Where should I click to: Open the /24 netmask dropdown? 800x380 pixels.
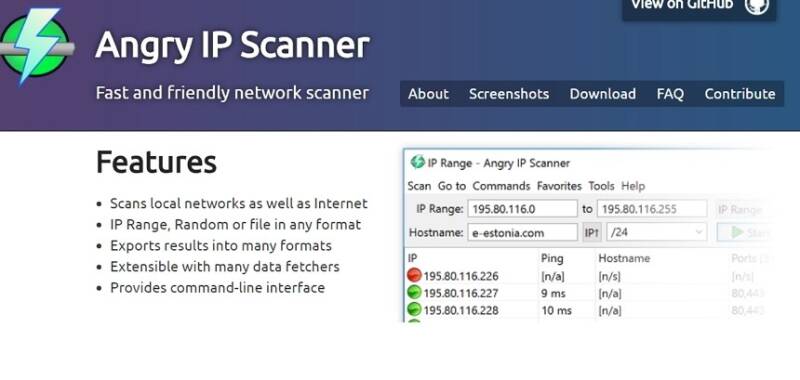pos(656,233)
